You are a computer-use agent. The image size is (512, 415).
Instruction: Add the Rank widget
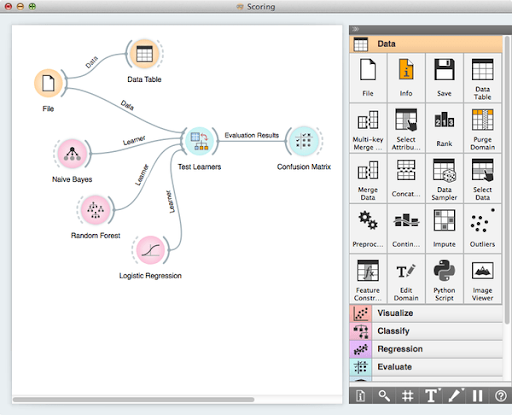(444, 128)
